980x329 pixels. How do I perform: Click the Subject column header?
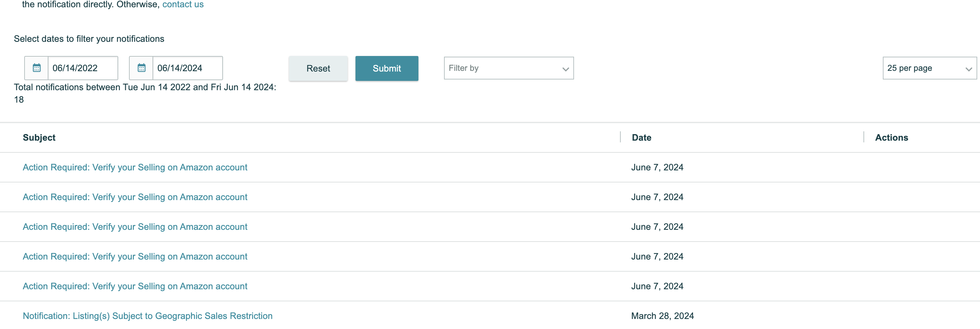(39, 138)
